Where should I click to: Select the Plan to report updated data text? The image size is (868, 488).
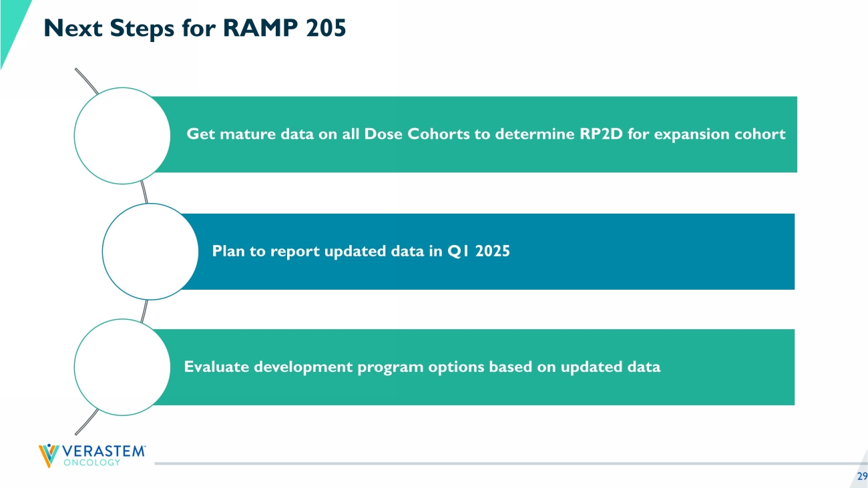point(361,251)
